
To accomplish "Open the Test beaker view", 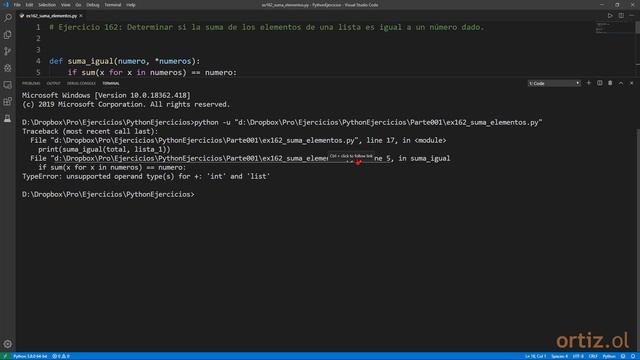I will [x=7, y=118].
